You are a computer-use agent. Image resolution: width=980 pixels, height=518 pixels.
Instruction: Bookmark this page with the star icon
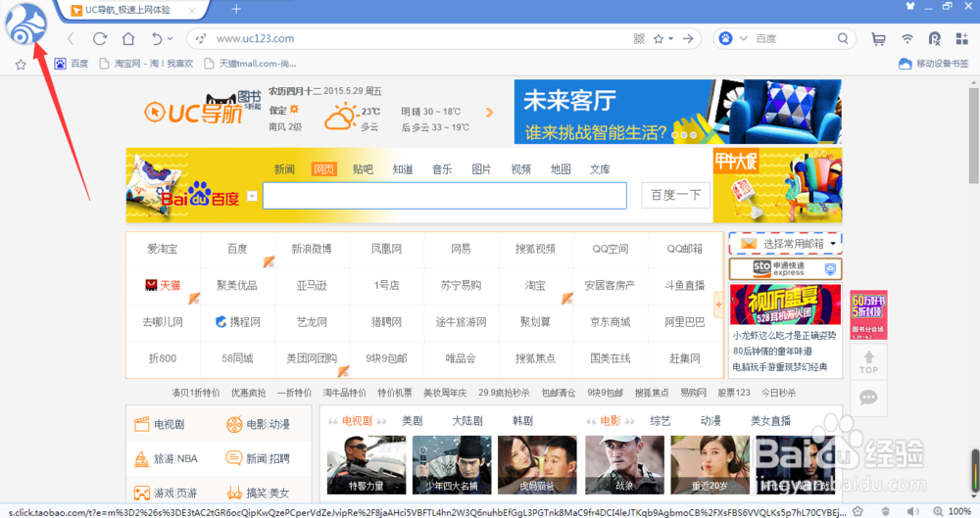click(x=659, y=39)
